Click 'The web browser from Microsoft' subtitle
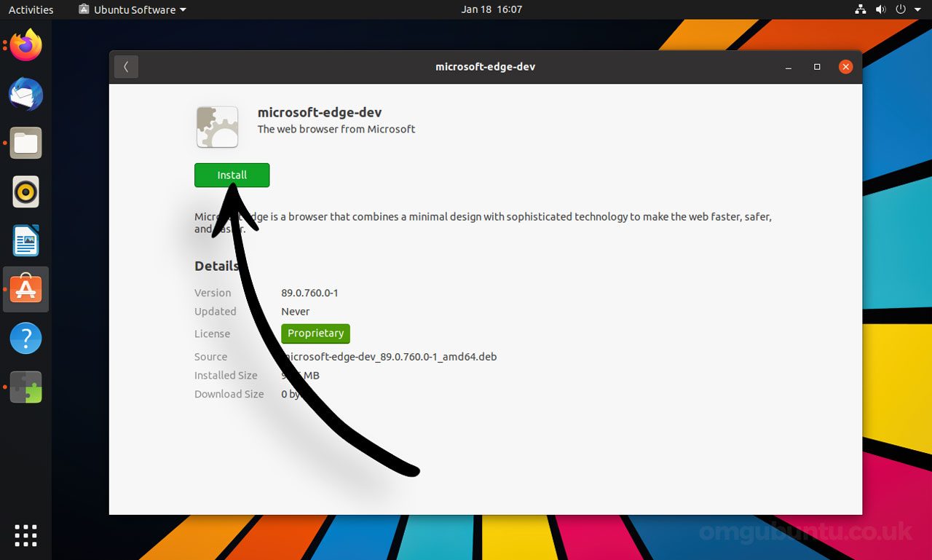This screenshot has width=932, height=560. coord(336,129)
